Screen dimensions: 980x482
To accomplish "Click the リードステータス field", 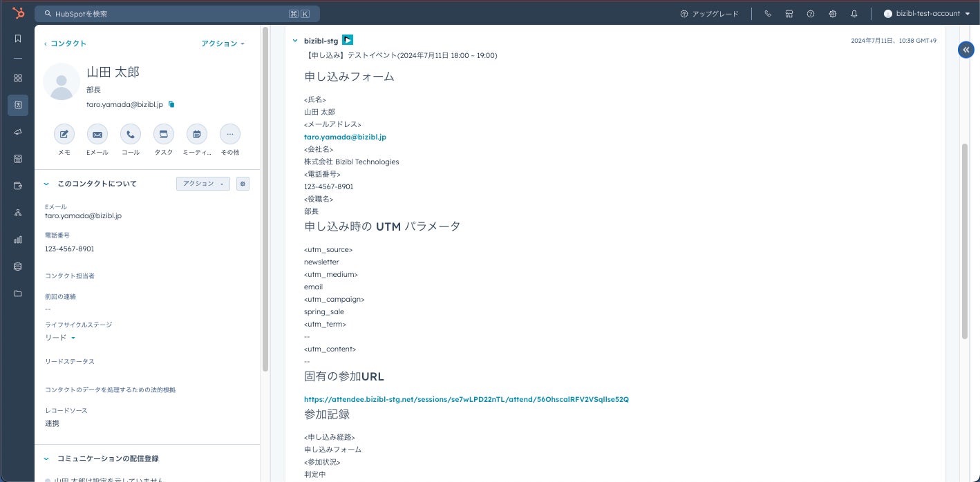I will (x=70, y=362).
